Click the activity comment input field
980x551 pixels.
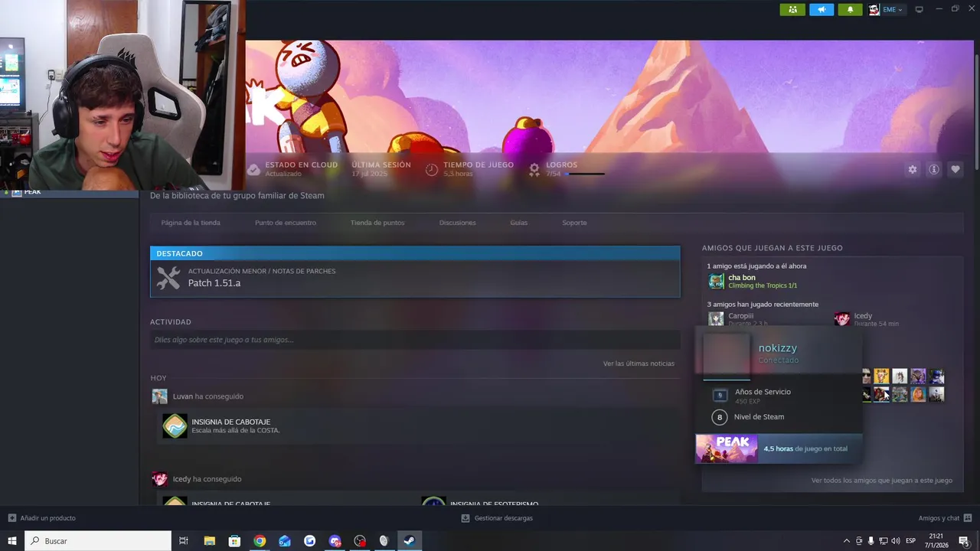[x=415, y=340]
